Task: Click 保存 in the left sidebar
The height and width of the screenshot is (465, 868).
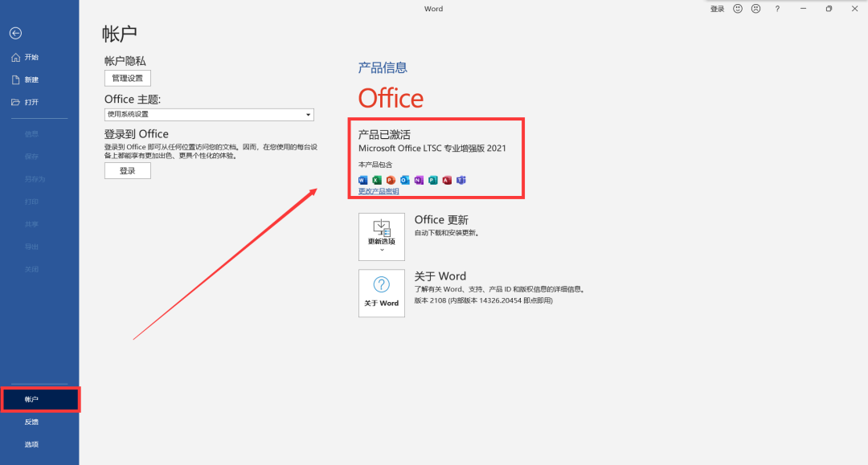Action: click(x=31, y=157)
